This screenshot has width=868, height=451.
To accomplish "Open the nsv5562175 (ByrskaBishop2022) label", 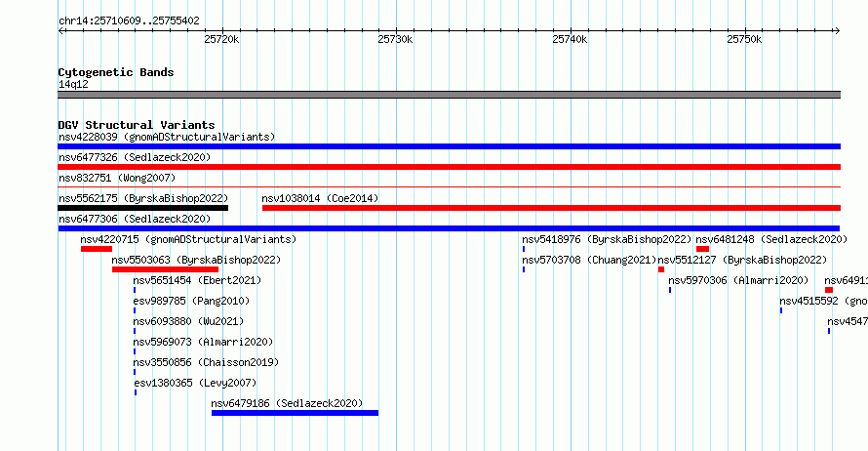I will (143, 198).
